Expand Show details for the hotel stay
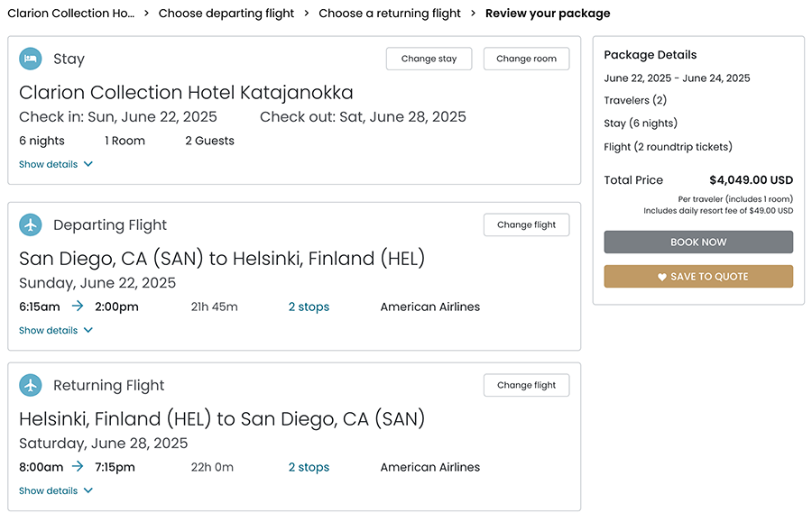 [x=56, y=164]
